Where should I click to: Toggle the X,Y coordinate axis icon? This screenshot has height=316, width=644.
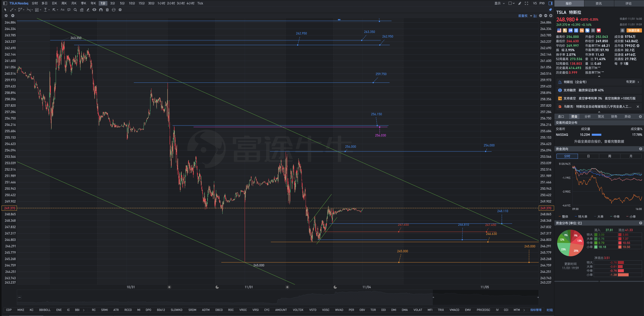tap(535, 16)
